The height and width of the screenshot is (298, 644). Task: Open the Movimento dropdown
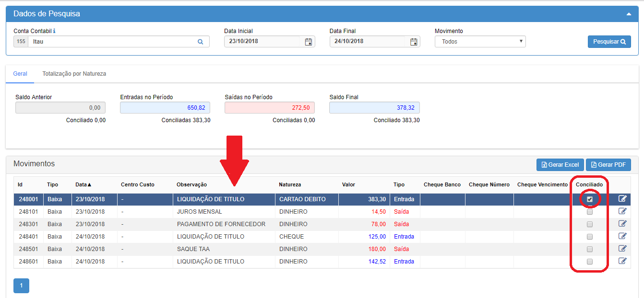pyautogui.click(x=480, y=42)
